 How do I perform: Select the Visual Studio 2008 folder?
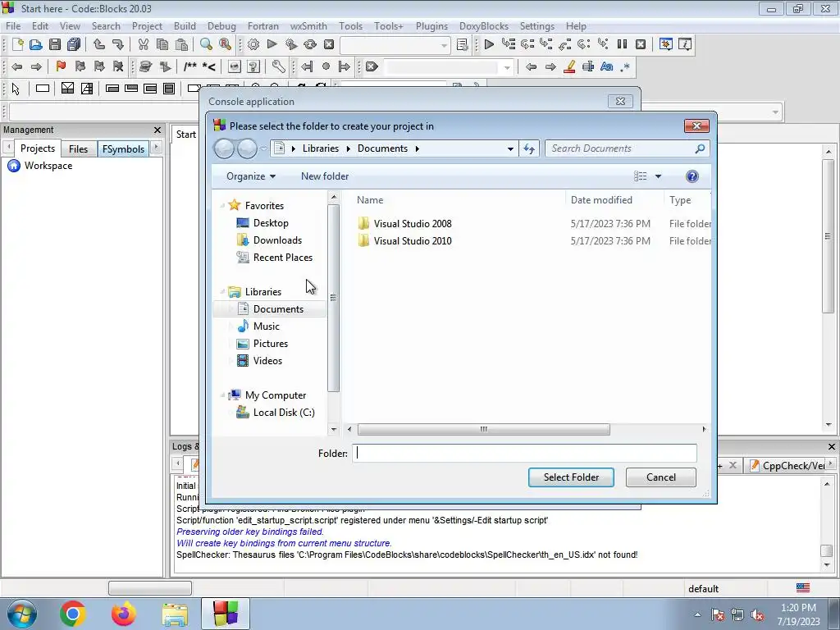(x=413, y=224)
